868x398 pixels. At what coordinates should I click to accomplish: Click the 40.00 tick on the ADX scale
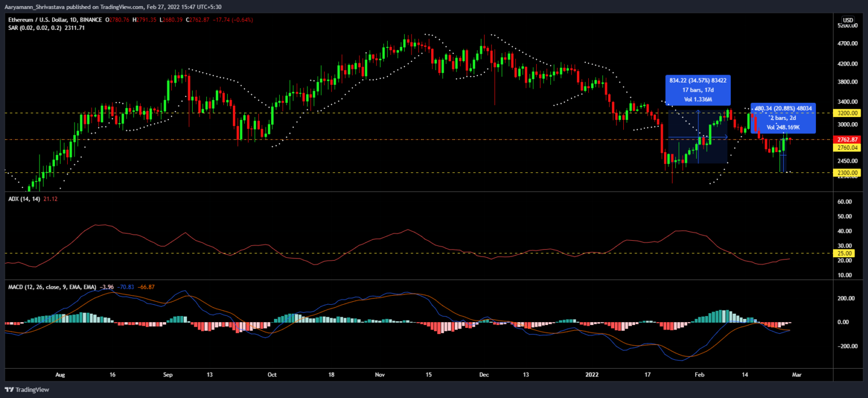point(845,231)
